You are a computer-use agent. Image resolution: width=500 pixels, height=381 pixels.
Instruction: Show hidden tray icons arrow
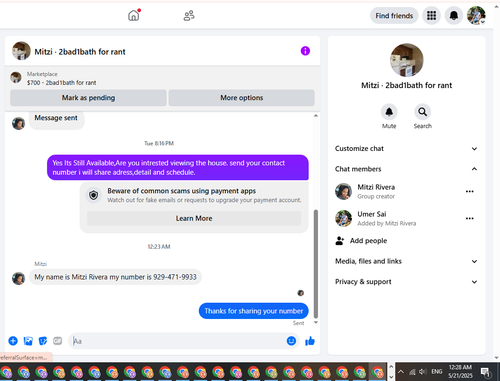[401, 371]
